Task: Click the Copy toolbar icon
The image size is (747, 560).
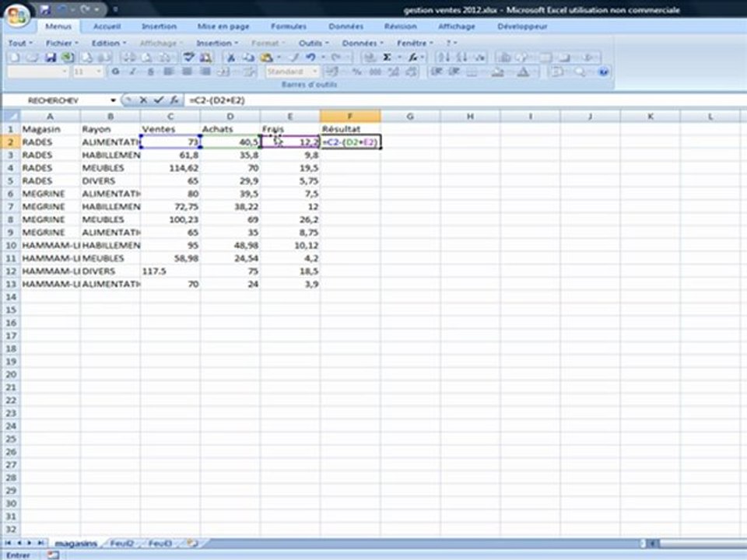Action: click(248, 58)
